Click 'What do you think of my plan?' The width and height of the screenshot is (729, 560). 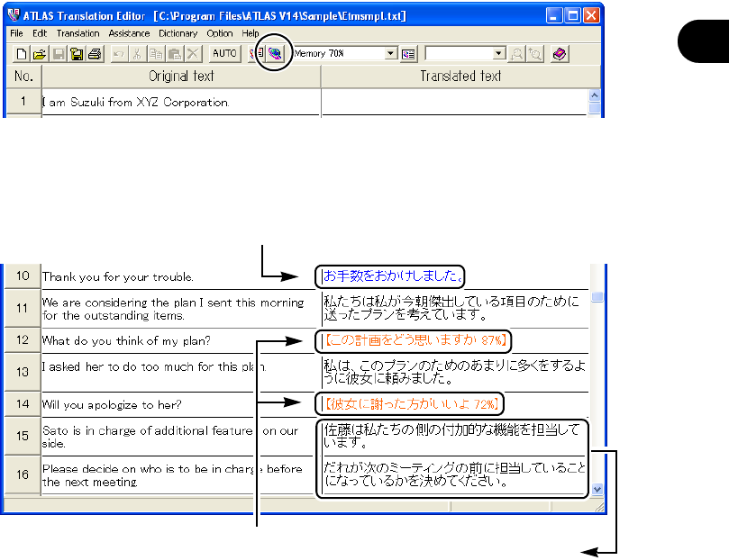(126, 341)
